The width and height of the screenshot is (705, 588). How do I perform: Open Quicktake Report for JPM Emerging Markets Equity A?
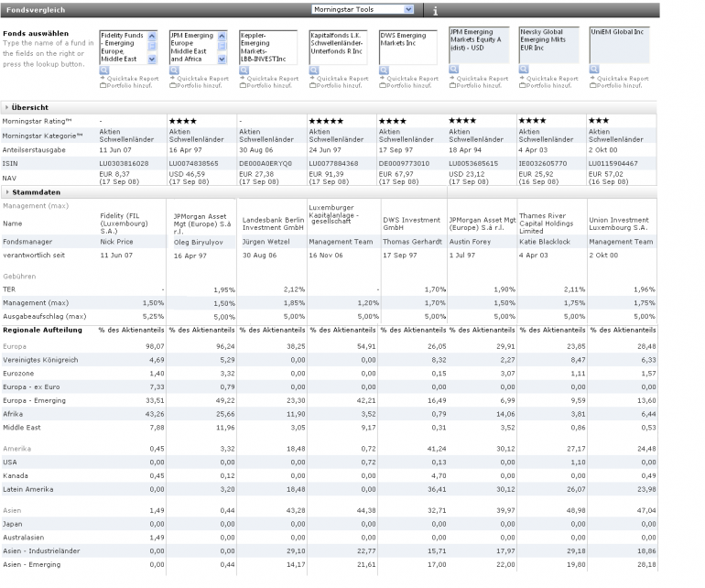(483, 78)
